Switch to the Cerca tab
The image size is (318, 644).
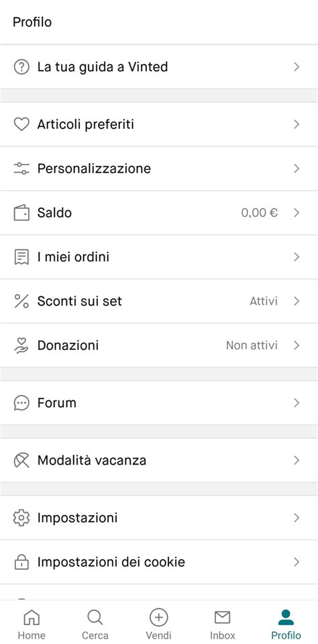(95, 625)
